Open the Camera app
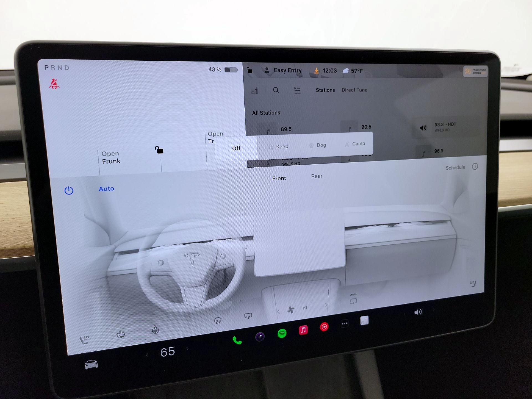532x399 pixels. (260, 337)
